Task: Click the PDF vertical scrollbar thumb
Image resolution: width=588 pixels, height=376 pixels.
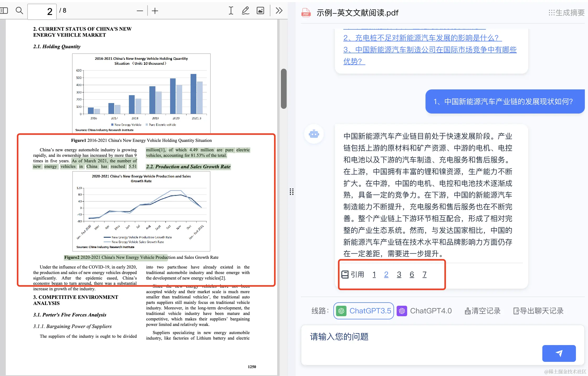Action: (283, 89)
